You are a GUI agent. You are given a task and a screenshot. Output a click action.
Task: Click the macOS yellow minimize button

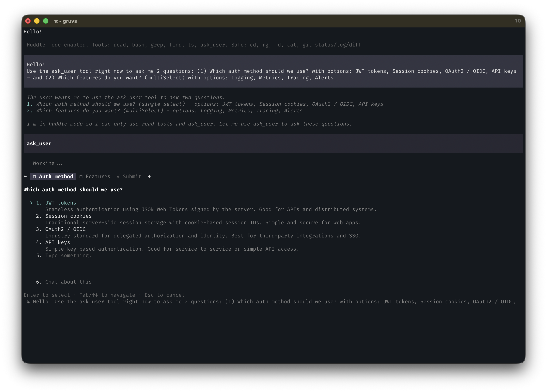tap(37, 21)
